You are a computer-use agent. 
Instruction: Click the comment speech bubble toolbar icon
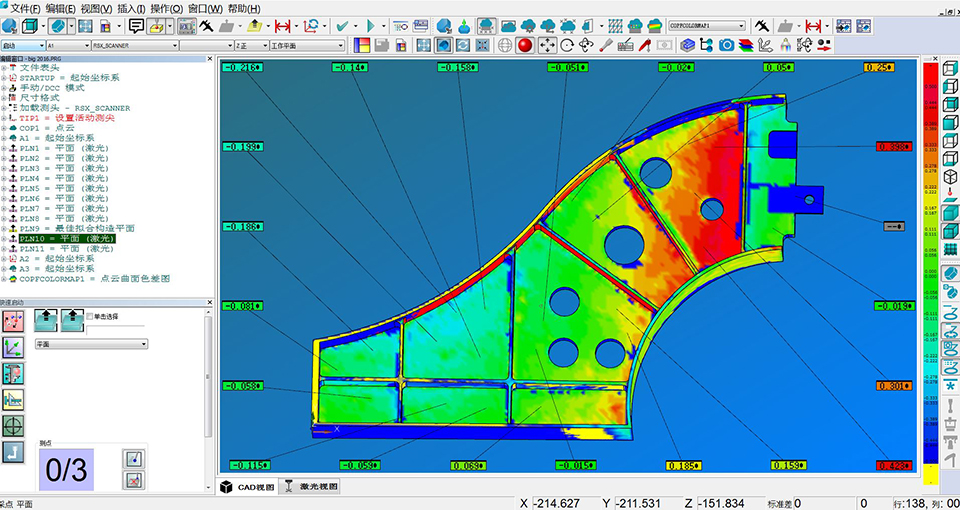click(136, 26)
